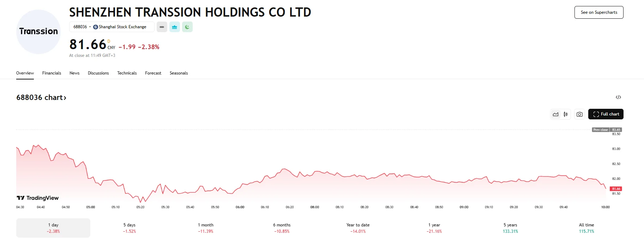Screen dimensions: 644x243
Task: Select the 1 month range
Action: [x=206, y=228]
